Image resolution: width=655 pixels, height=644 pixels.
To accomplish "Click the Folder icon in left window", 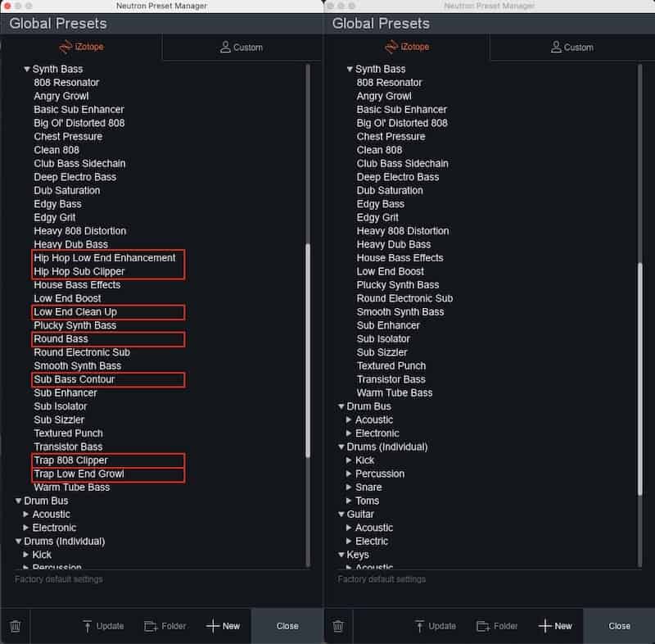I will click(151, 626).
